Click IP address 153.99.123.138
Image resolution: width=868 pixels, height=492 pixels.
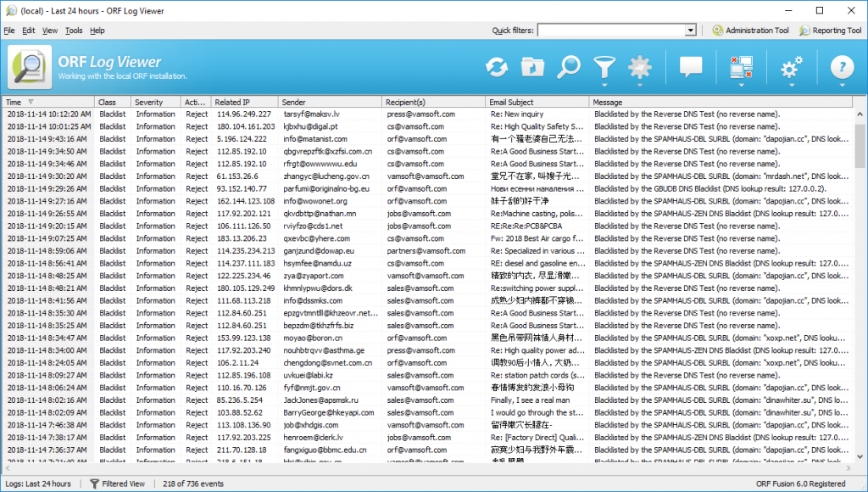[x=244, y=338]
